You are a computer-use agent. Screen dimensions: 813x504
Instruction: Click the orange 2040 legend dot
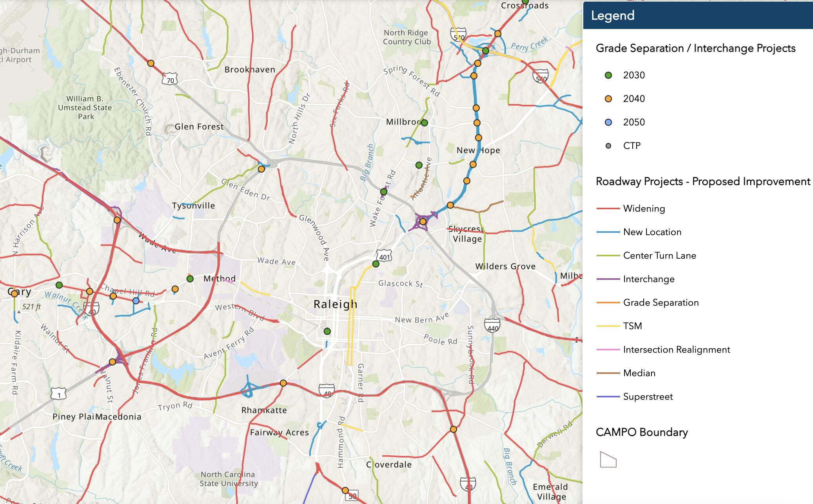pos(608,99)
